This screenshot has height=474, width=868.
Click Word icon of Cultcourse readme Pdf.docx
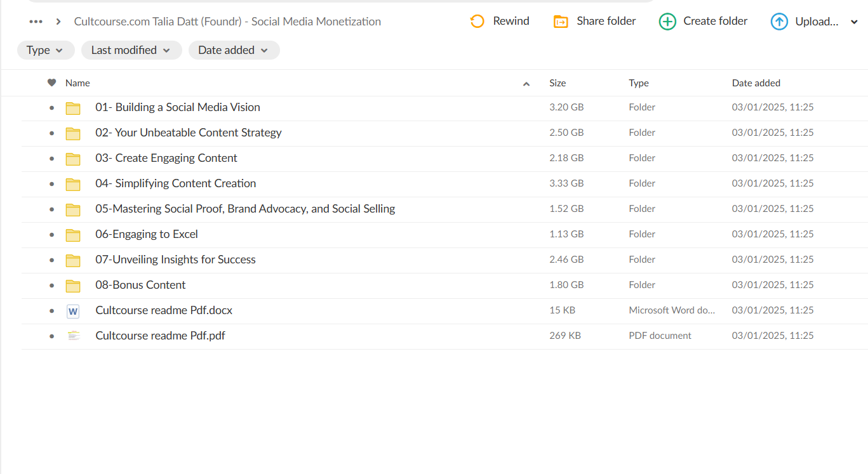click(73, 311)
